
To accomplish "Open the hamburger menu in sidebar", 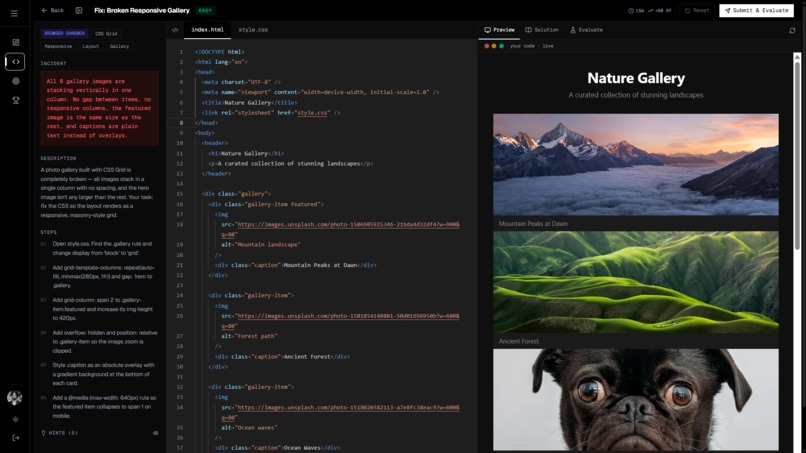I will [14, 13].
